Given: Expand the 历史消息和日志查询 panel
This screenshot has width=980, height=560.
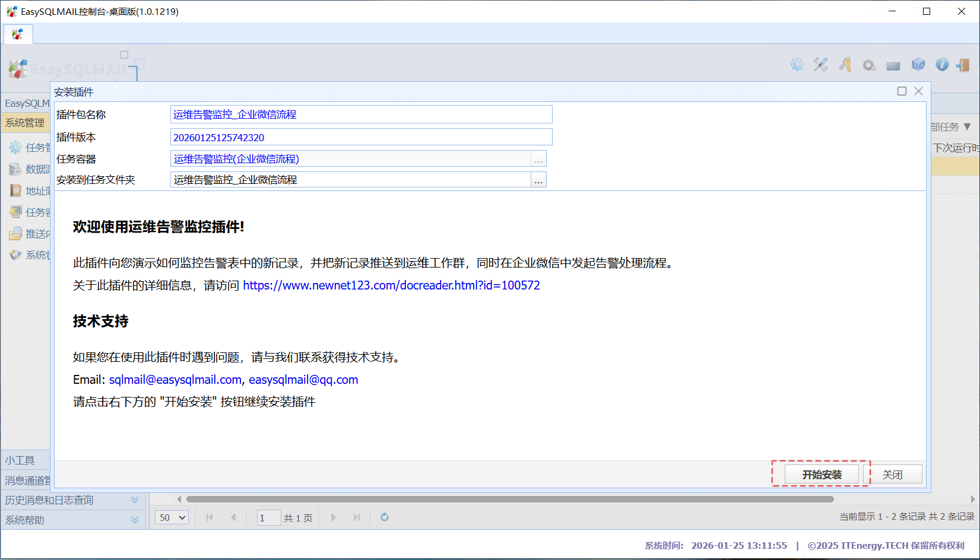Looking at the screenshot, I should pyautogui.click(x=135, y=500).
